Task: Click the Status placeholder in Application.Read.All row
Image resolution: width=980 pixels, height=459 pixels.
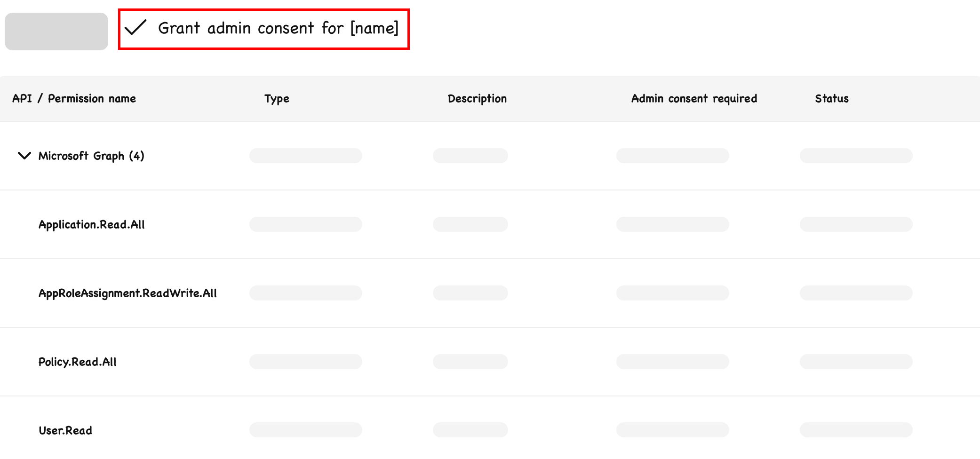Action: point(856,224)
